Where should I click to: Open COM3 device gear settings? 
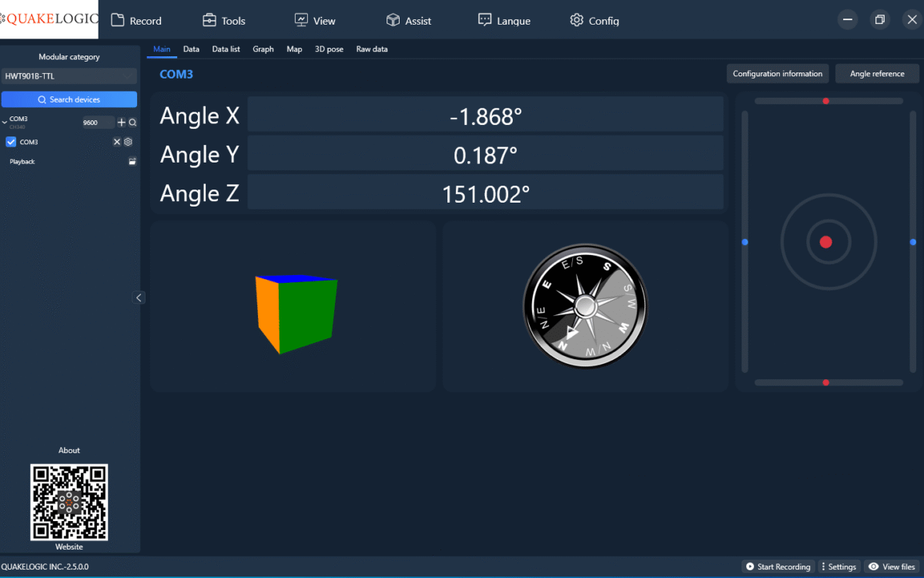click(x=129, y=142)
